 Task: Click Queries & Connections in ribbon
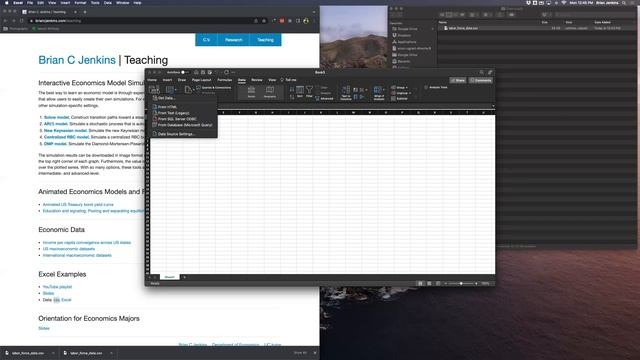tap(214, 88)
